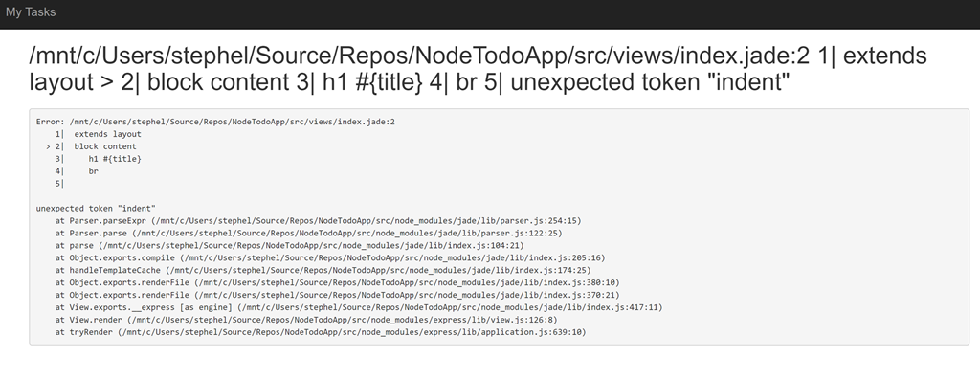980x380 pixels.
Task: Click the 'Error:' path line in the stack trace
Action: (x=215, y=122)
